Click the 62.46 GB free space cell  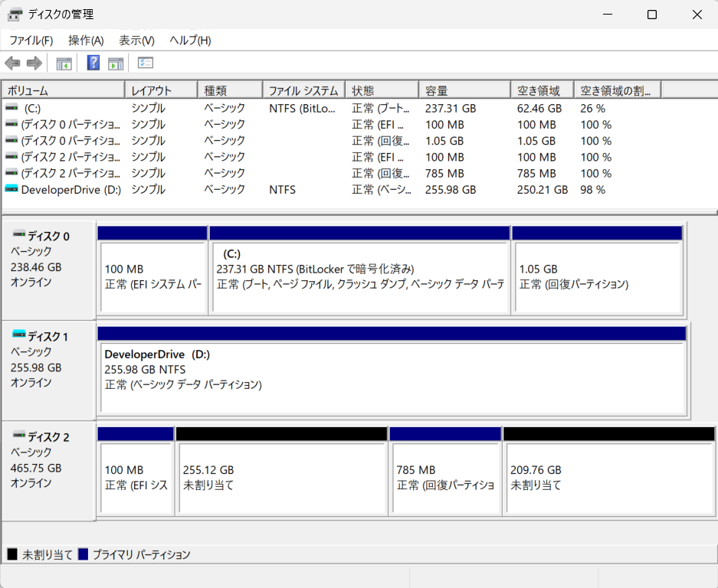click(539, 109)
